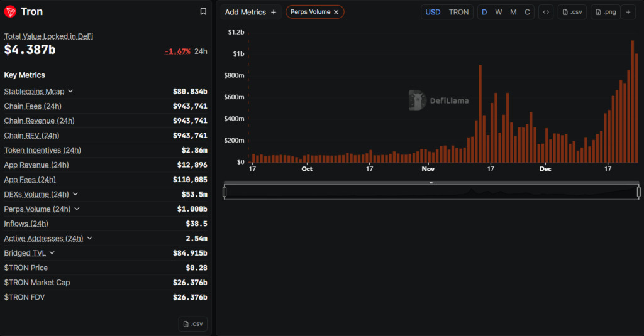Expand the Stablecoins Mcap breakdown
Screen dimensions: 644x336
tap(70, 91)
